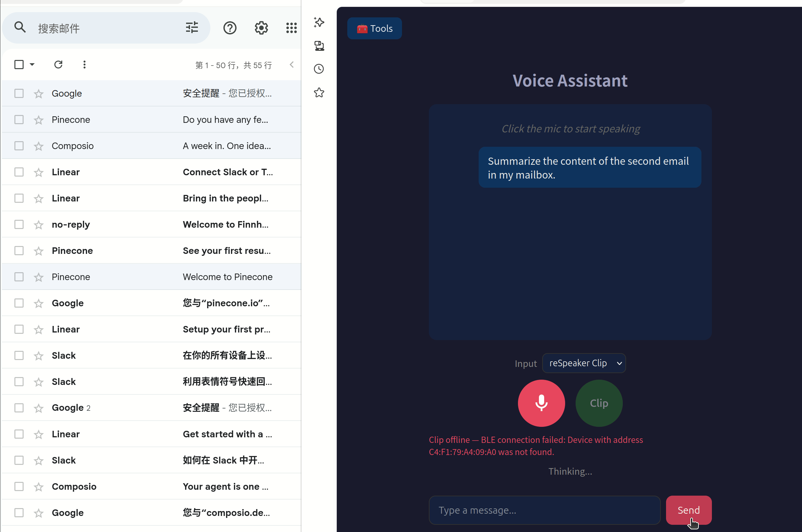Click the star favorites icon in side panel

tap(319, 92)
